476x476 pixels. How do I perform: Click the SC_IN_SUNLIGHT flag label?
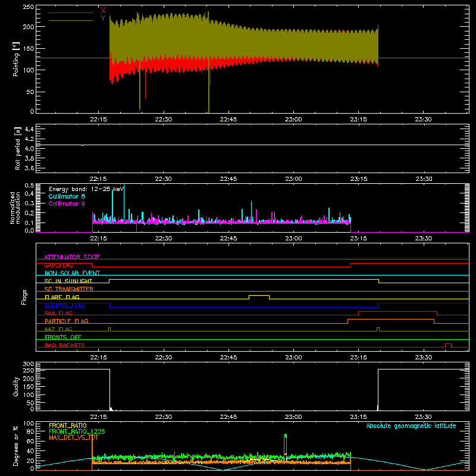tap(68, 281)
